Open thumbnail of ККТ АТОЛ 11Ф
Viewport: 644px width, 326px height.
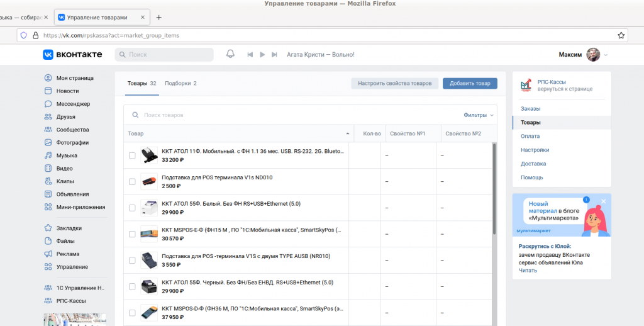(148, 155)
